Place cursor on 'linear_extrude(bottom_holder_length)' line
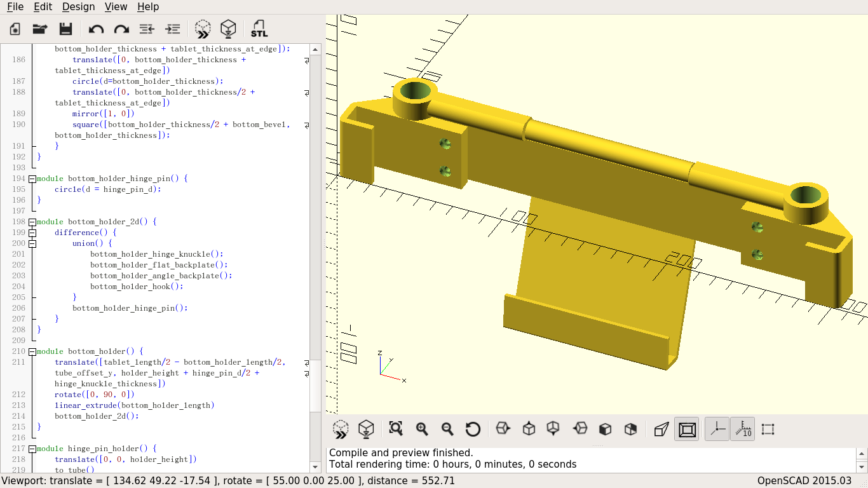 pyautogui.click(x=135, y=405)
